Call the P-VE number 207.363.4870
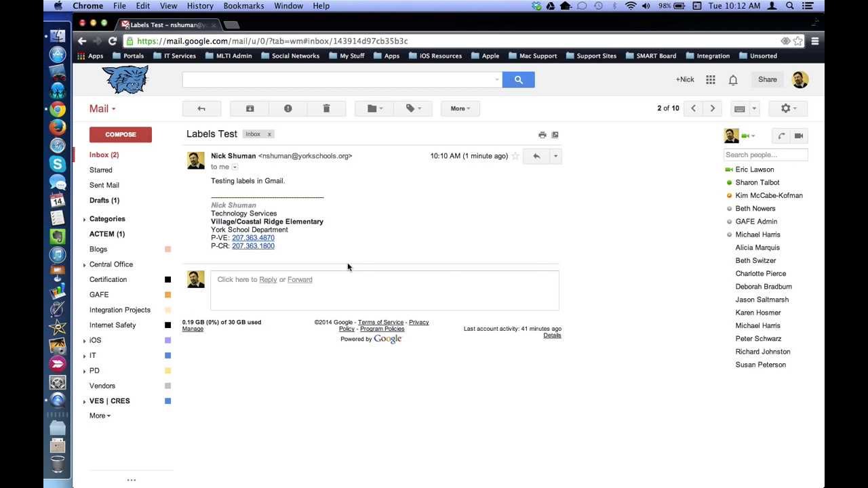The height and width of the screenshot is (488, 868). [253, 238]
